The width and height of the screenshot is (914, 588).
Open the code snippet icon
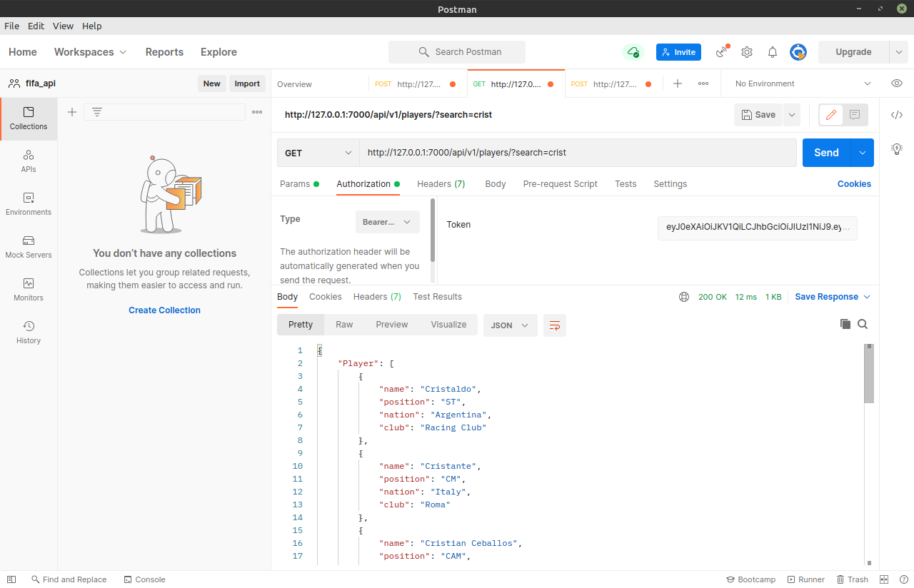[x=897, y=115]
